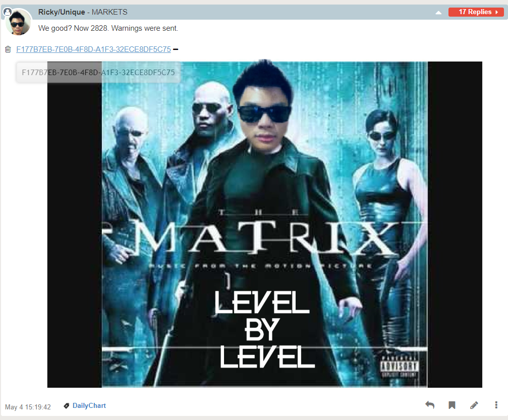Open the DailyChart tag
This screenshot has width=508, height=420.
click(89, 405)
